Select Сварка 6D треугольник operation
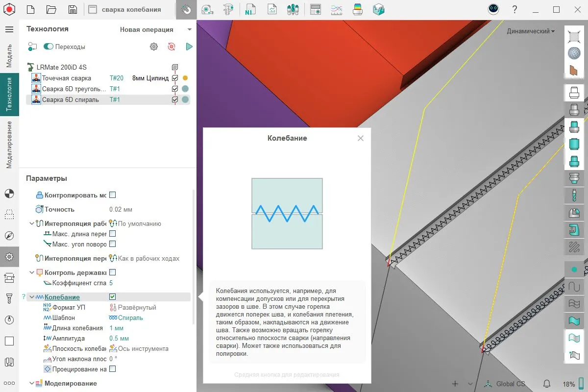 pos(73,89)
